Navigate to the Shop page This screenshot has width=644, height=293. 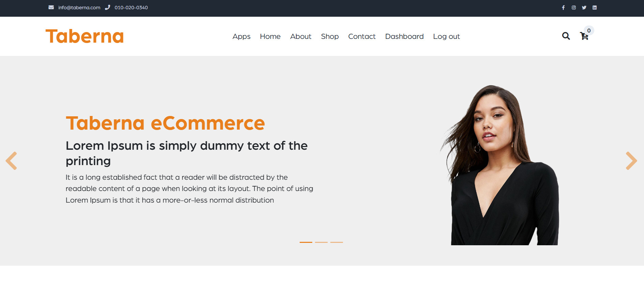pyautogui.click(x=330, y=36)
